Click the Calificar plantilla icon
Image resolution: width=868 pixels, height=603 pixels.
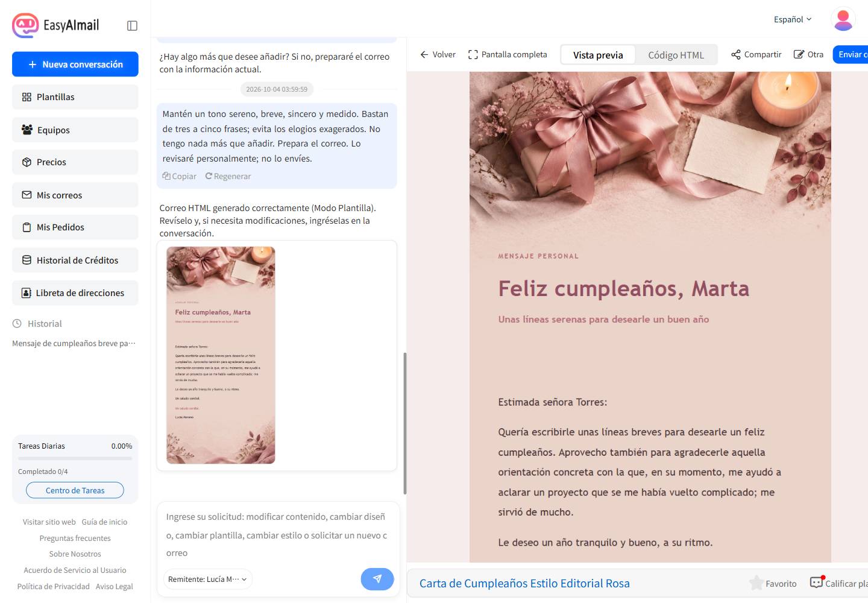point(817,582)
